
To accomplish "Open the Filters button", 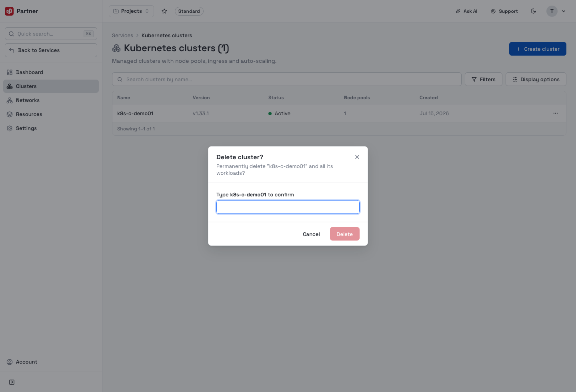I will 484,79.
